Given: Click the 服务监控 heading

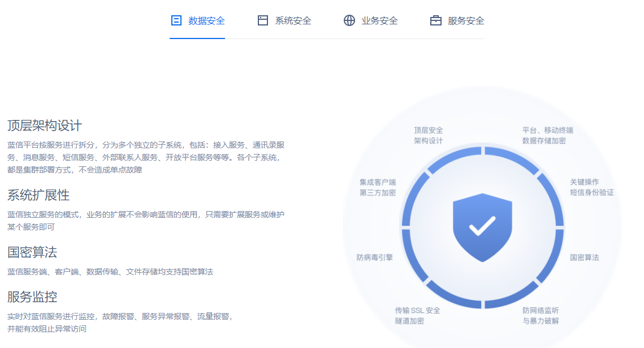Looking at the screenshot, I should point(32,297).
